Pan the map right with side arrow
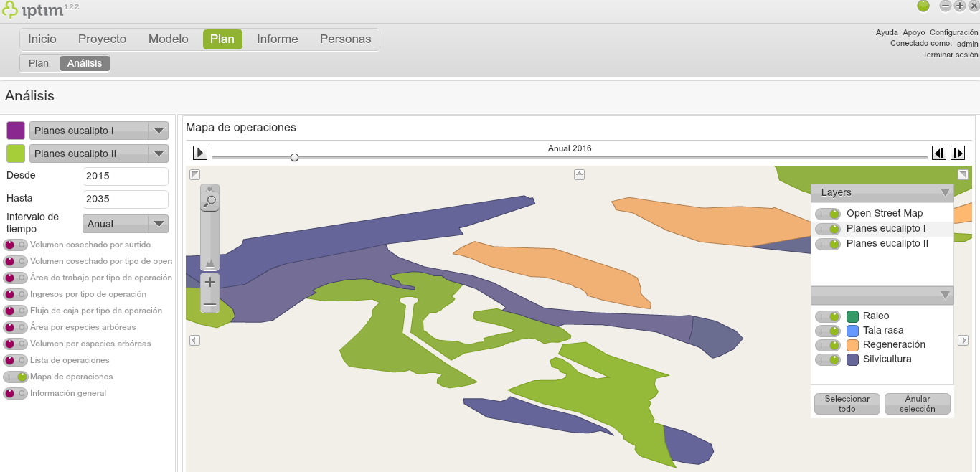This screenshot has width=980, height=472. tap(963, 340)
